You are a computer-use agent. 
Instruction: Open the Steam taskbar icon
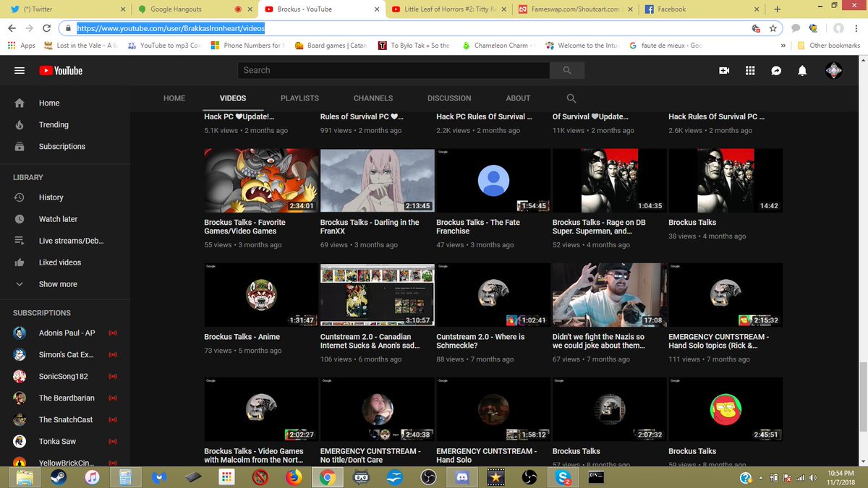click(58, 477)
